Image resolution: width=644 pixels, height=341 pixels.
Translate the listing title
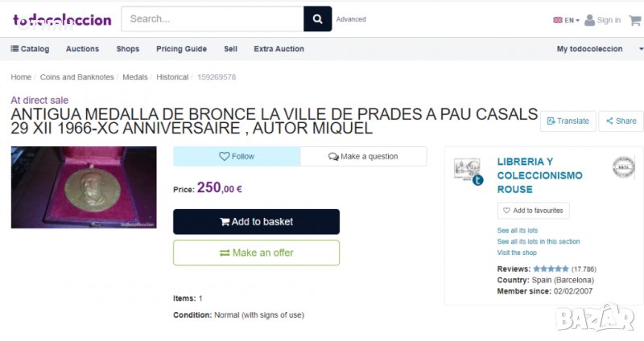point(568,121)
